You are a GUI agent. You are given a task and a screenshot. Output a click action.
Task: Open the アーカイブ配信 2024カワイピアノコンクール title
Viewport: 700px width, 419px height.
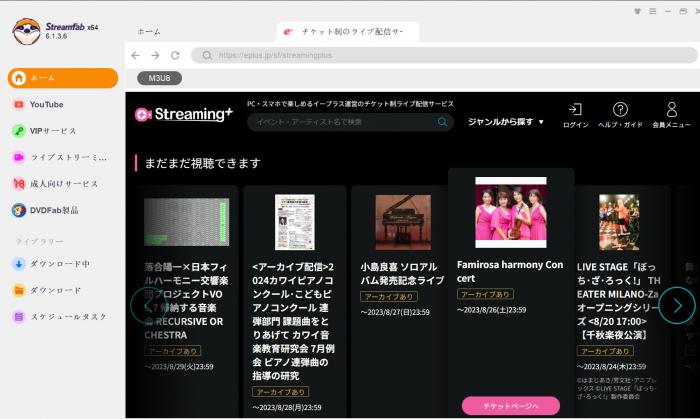[293, 321]
